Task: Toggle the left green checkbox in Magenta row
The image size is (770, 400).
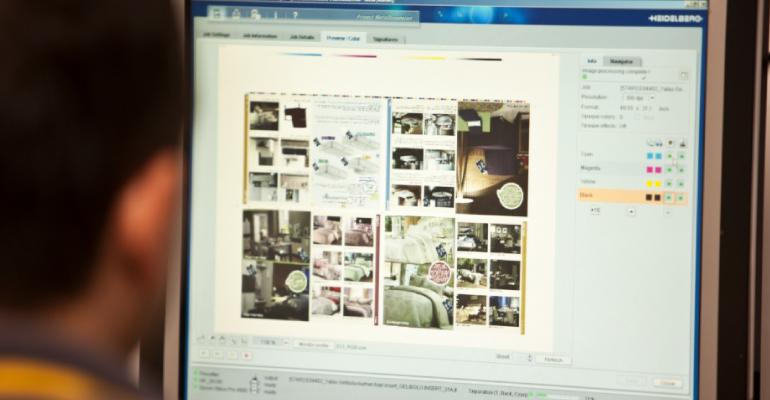Action: click(x=669, y=170)
